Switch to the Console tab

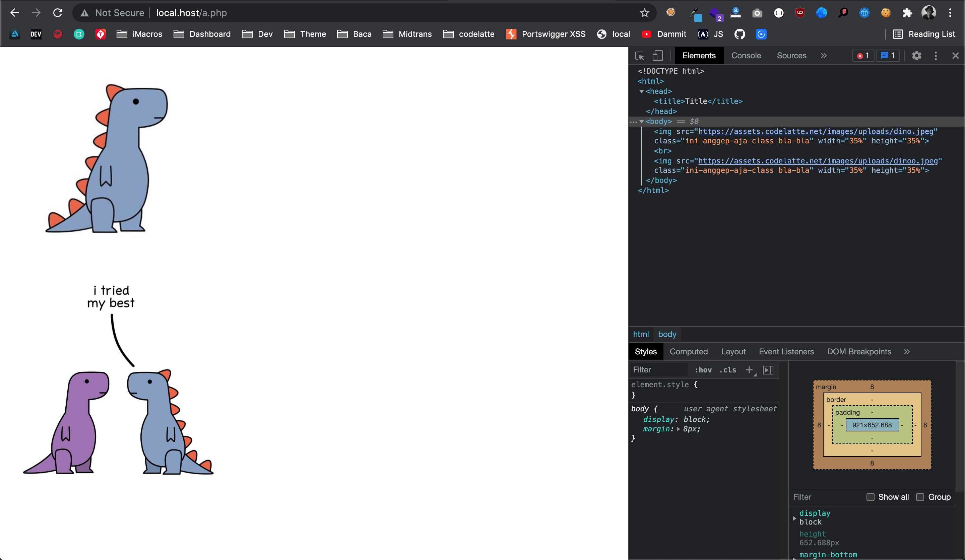746,56
